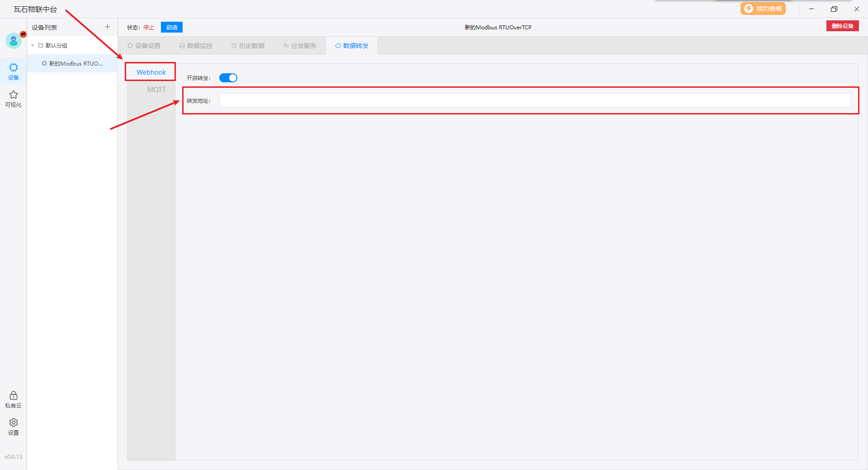This screenshot has height=470, width=868.
Task: Toggle the 开启转发 switch off
Action: [228, 78]
